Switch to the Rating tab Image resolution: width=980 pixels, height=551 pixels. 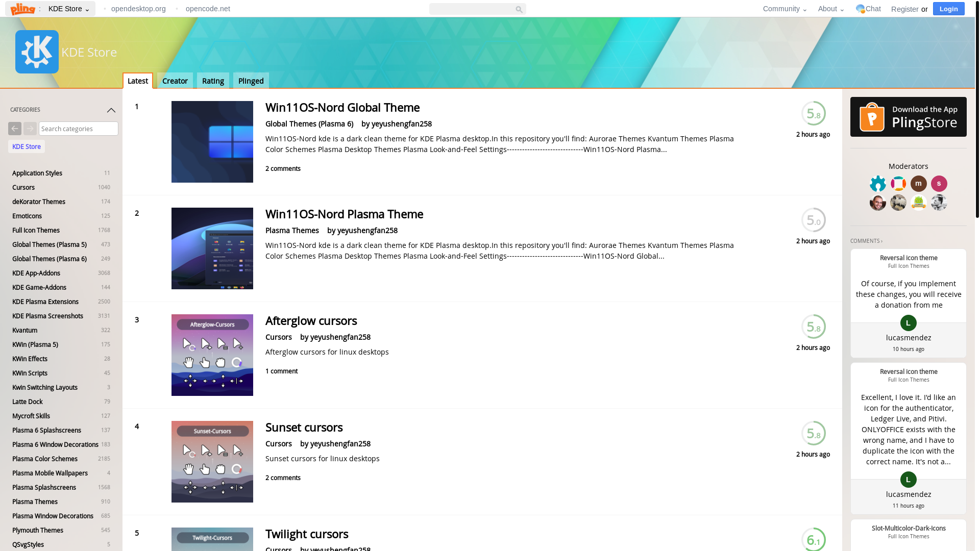[x=213, y=81]
